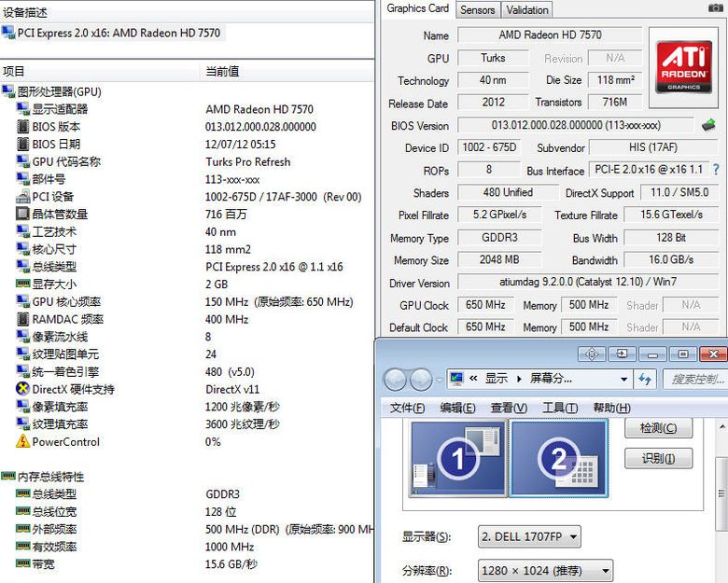Switch to the Validation tab
Viewport: 728px width, 583px height.
pyautogui.click(x=527, y=9)
